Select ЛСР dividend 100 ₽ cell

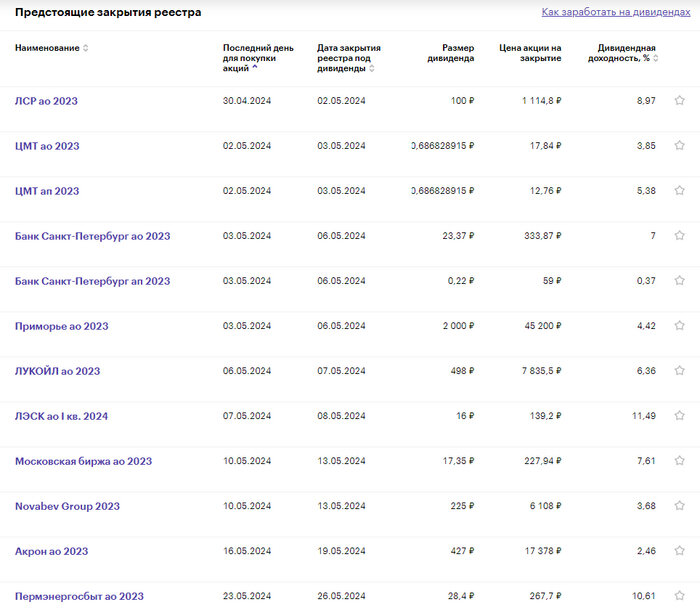(x=462, y=101)
